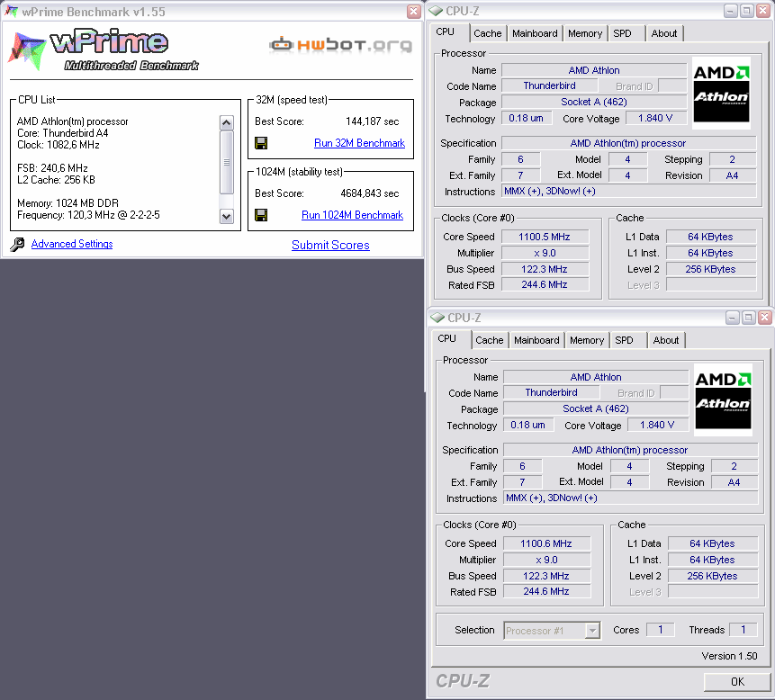Open Memory tab in lower CPU-Z

click(x=587, y=340)
